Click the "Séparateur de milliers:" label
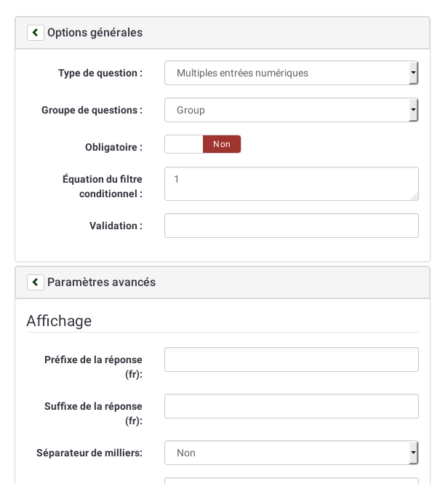The width and height of the screenshot is (448, 484). pyautogui.click(x=89, y=453)
